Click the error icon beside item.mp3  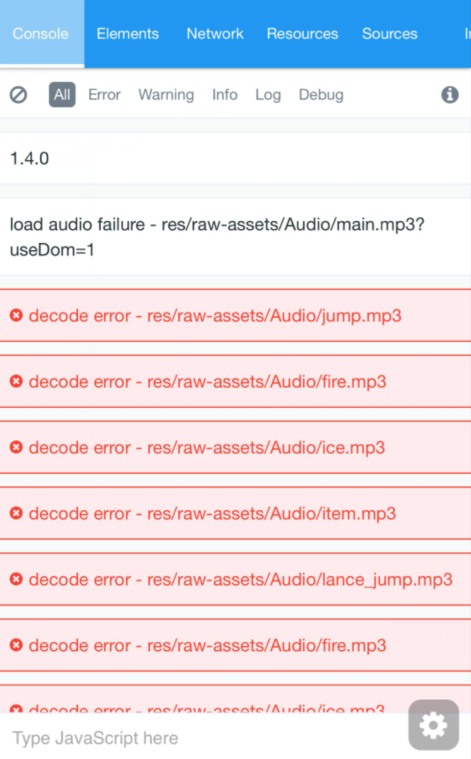click(16, 513)
